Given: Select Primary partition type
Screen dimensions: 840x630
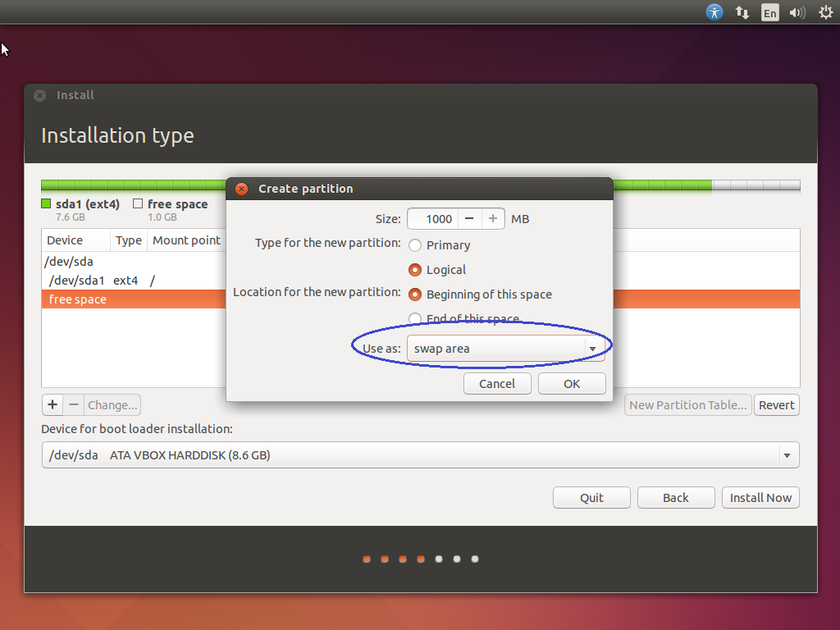Looking at the screenshot, I should coord(415,244).
